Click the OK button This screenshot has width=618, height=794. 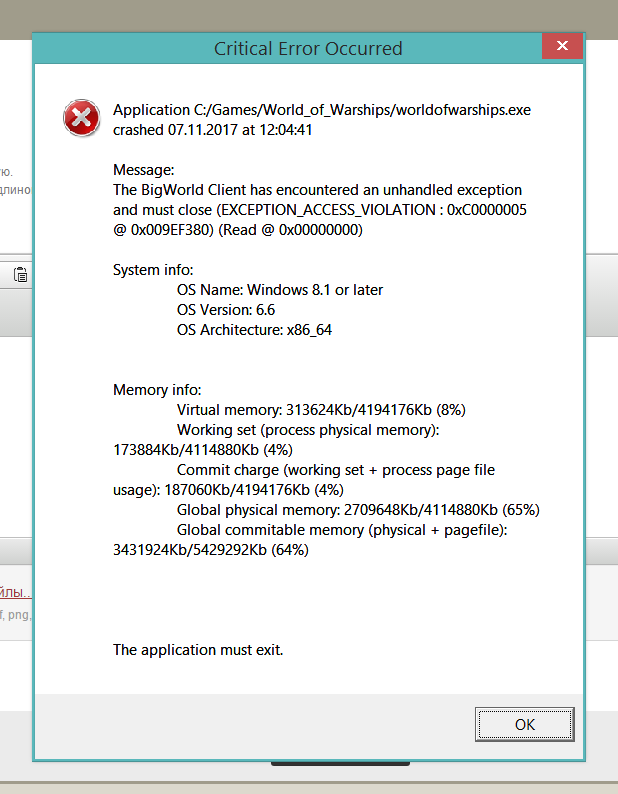pyautogui.click(x=524, y=724)
